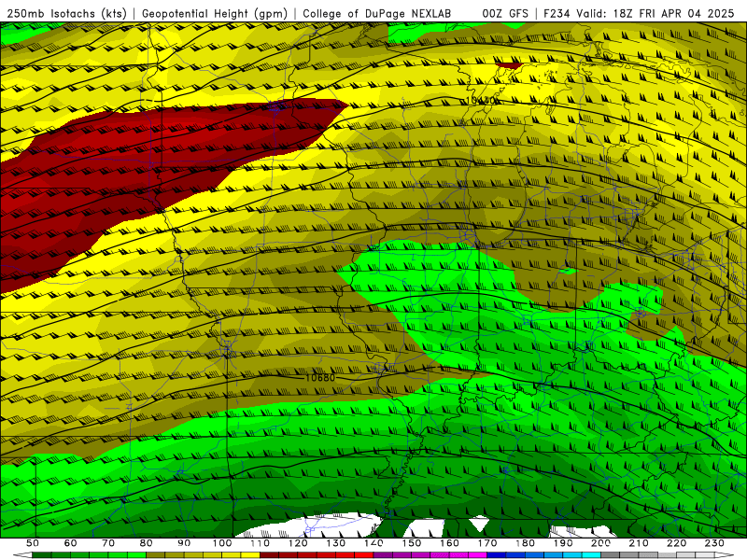Click the 170 value on the color scale
This screenshot has width=747, height=560.
pyautogui.click(x=487, y=543)
